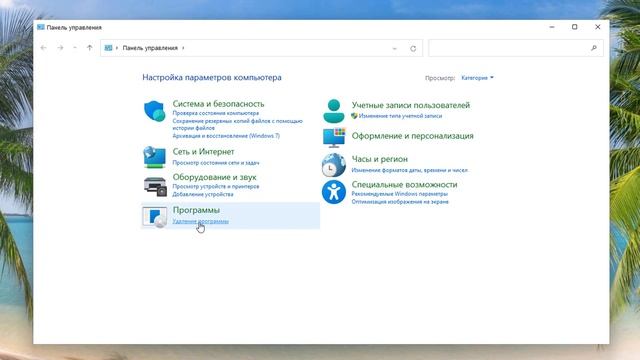640x360 pixels.
Task: Click Удаление программы link
Action: (x=200, y=221)
